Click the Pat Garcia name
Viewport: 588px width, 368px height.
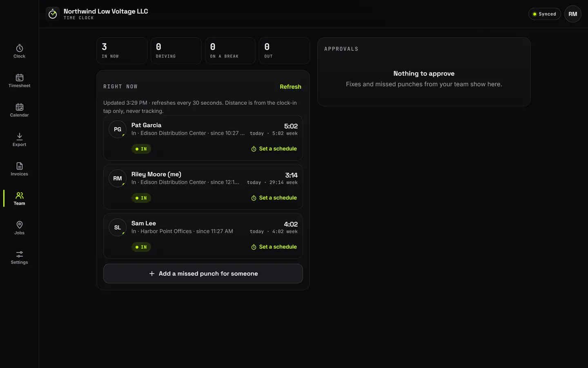click(146, 125)
